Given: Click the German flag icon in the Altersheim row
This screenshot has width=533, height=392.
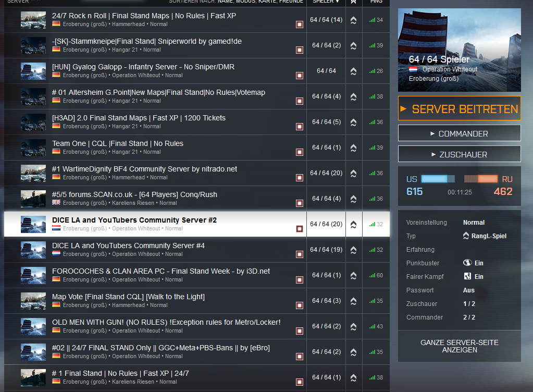Looking at the screenshot, I should coord(56,100).
